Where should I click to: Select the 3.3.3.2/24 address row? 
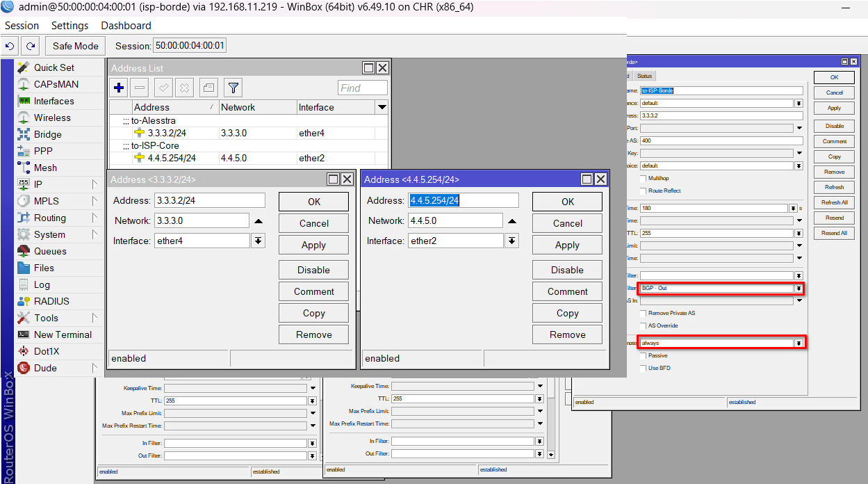pyautogui.click(x=249, y=133)
